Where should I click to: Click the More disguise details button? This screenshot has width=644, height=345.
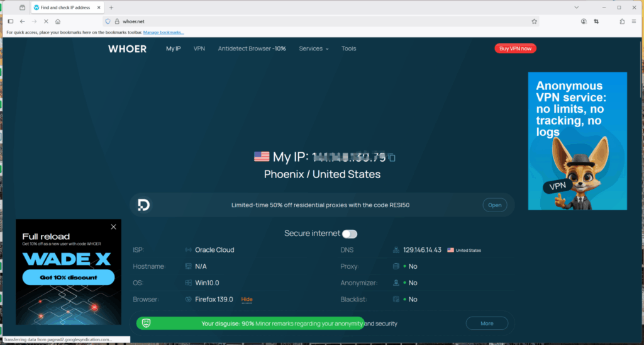click(x=487, y=324)
